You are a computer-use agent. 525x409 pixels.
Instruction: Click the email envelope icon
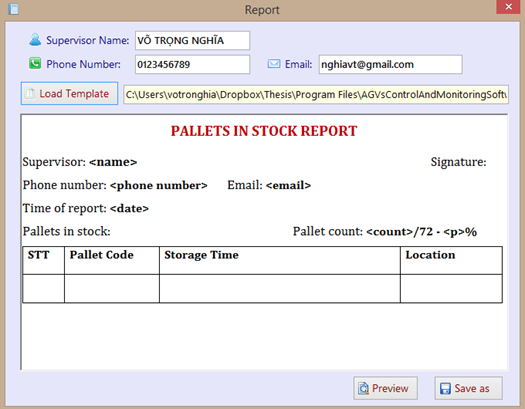pyautogui.click(x=274, y=64)
